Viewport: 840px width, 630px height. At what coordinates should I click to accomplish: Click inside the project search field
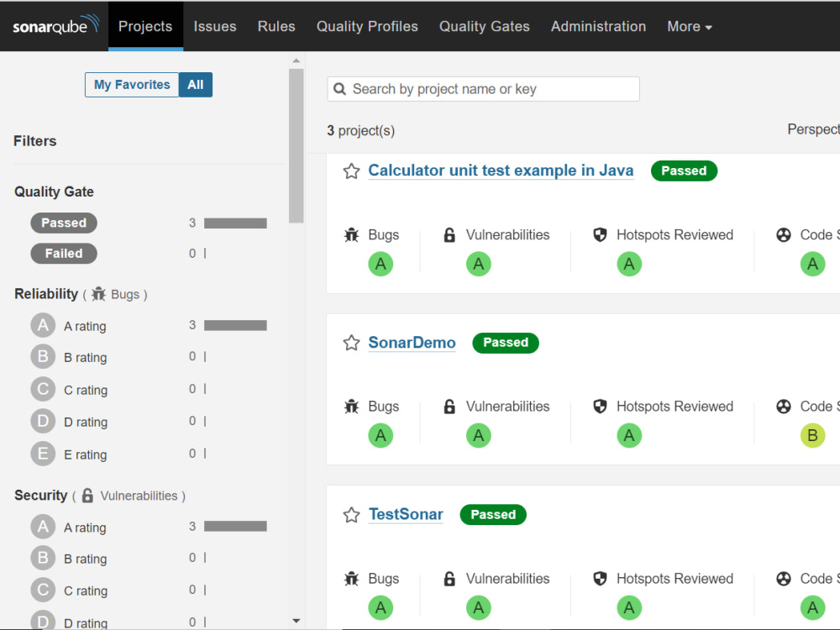[x=483, y=88]
